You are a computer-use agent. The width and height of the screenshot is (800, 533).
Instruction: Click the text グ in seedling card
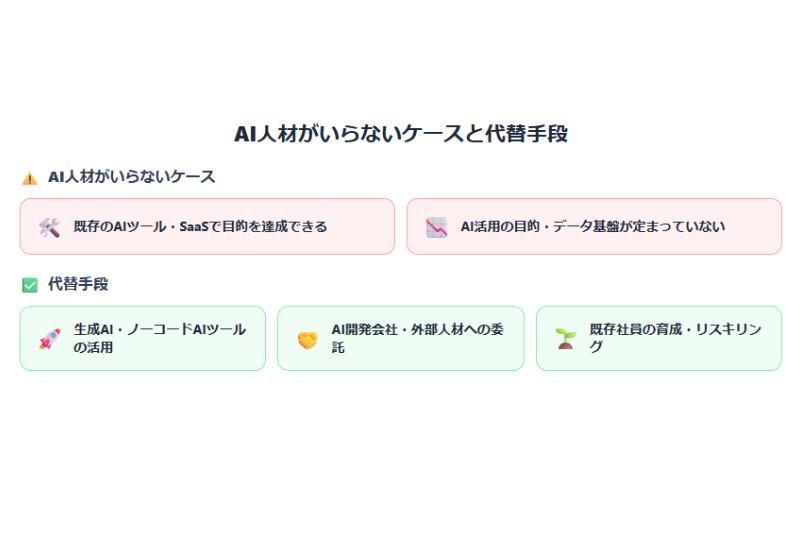pos(596,347)
